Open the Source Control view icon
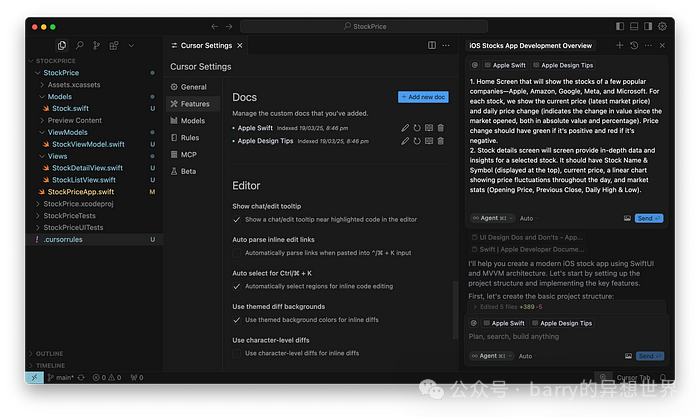This screenshot has width=700, height=417. tap(96, 45)
